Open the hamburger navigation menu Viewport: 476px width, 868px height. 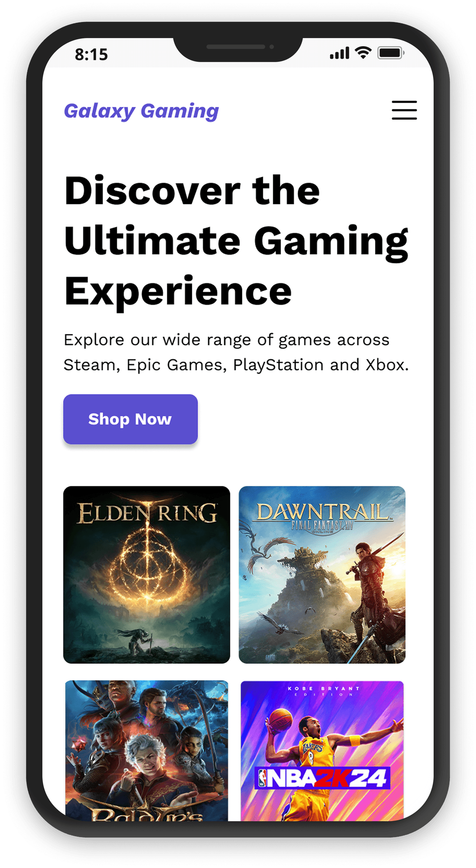[x=404, y=110]
